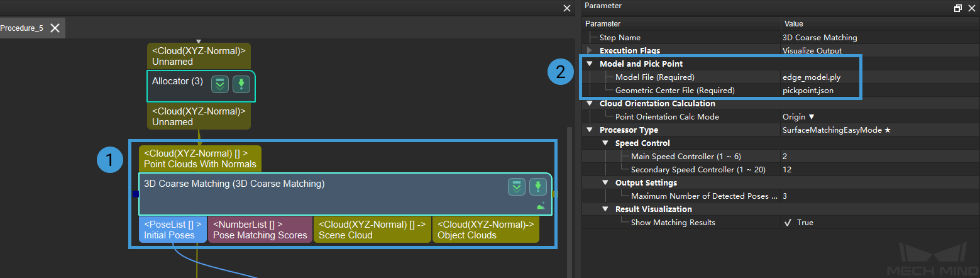Screen dimensions: 980x278
Task: Click the double-chevron icon on 3D Coarse Matching
Action: (x=517, y=186)
